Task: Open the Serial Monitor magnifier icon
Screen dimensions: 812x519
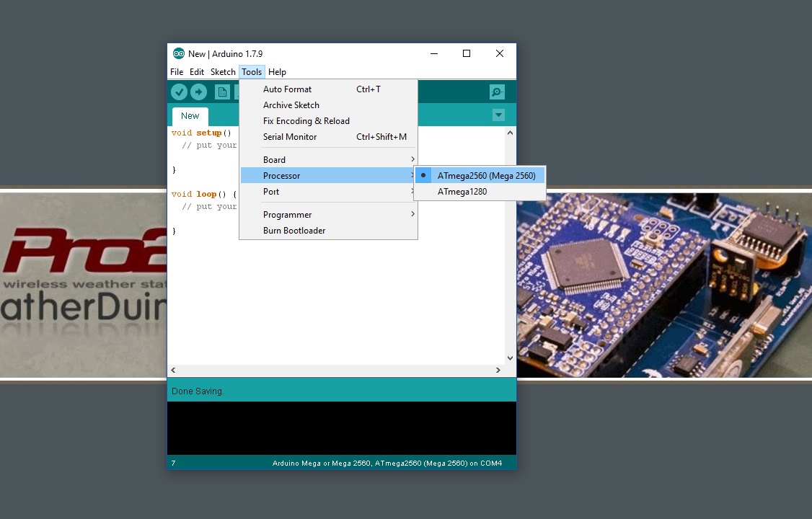Action: (497, 92)
